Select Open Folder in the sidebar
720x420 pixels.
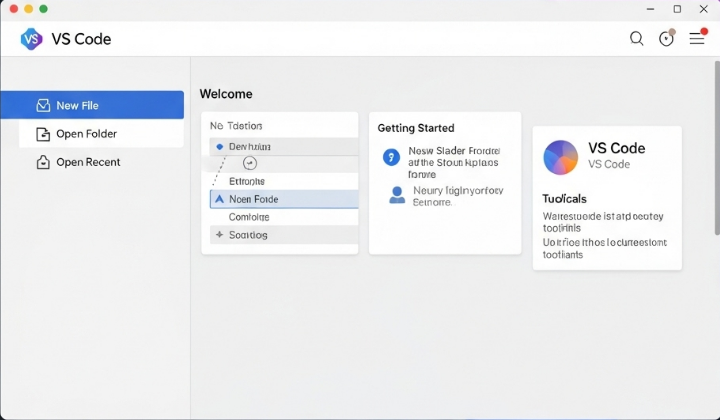101,134
